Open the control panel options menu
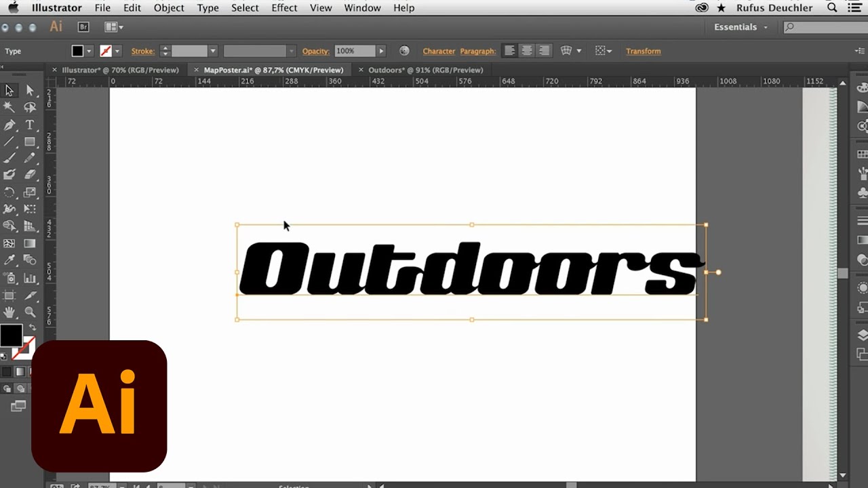868x488 pixels. (x=860, y=51)
